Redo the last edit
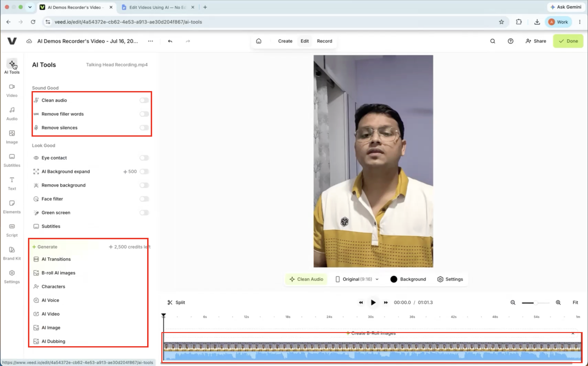 pos(188,41)
